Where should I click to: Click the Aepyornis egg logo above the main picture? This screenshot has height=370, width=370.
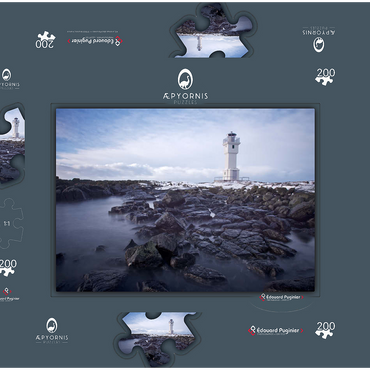click(185, 79)
